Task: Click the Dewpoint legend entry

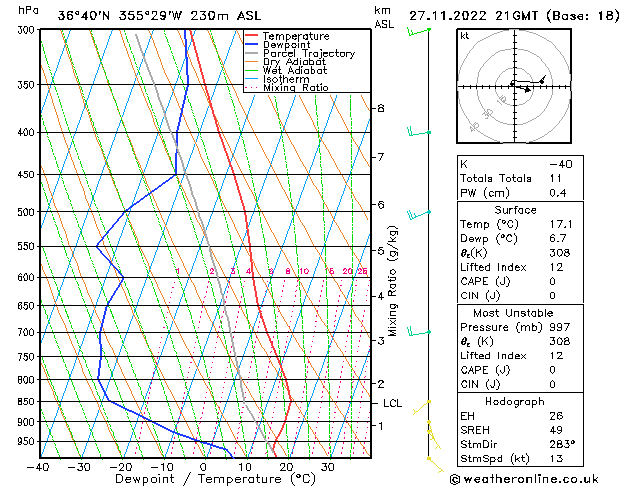Action: [286, 45]
